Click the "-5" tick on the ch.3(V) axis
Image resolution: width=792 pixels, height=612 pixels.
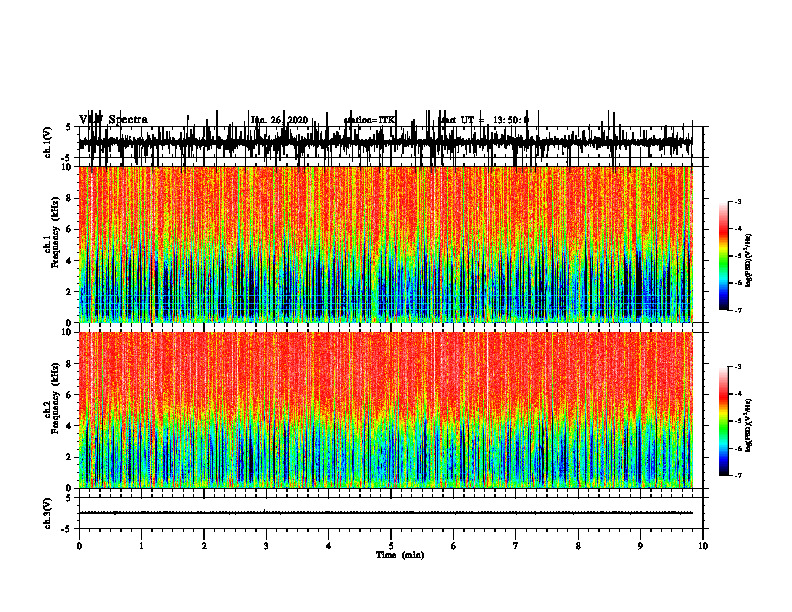point(66,529)
